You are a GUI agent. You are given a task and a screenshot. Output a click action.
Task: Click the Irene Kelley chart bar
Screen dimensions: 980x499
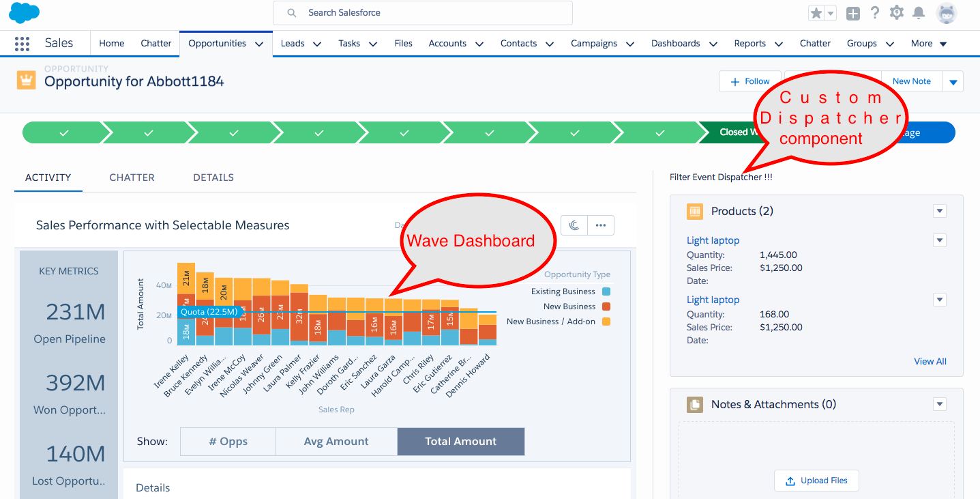(186, 304)
